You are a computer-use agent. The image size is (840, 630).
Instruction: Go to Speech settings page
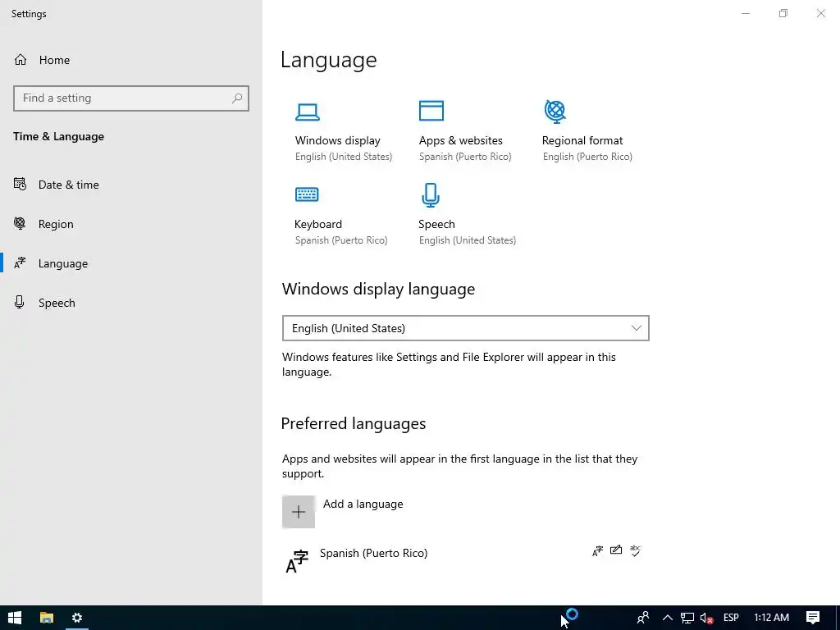coord(57,303)
